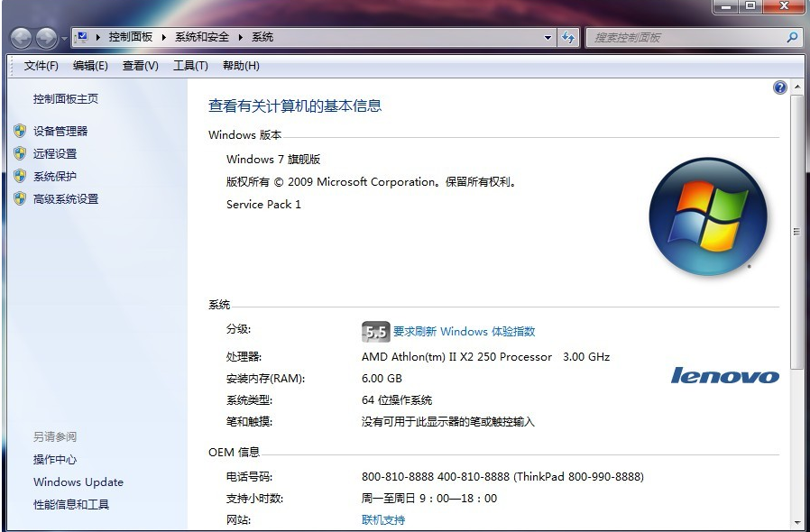Open the 查看(V) menu
Viewport: 810px width, 532px height.
(x=140, y=65)
